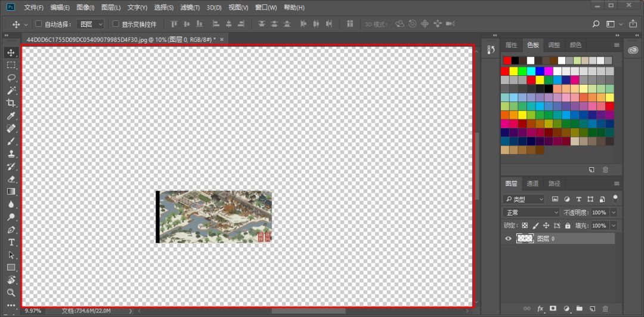Image resolution: width=644 pixels, height=317 pixels.
Task: Open the 文件(F) menu
Action: click(33, 8)
